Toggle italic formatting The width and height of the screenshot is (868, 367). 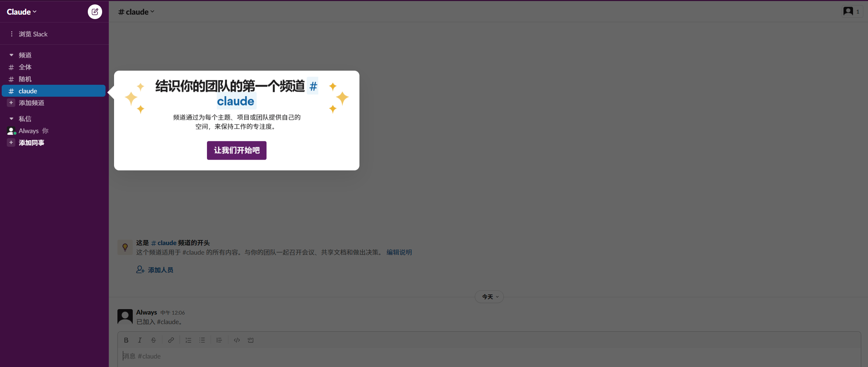[x=140, y=340]
